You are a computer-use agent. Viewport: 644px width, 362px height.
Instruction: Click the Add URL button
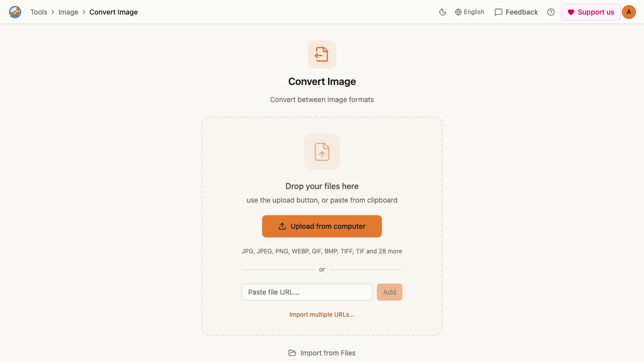point(389,292)
